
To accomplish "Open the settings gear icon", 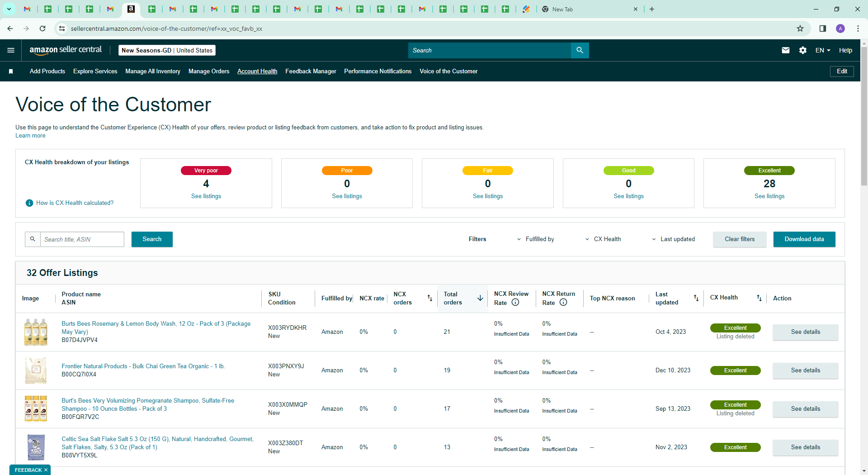I will pyautogui.click(x=803, y=50).
